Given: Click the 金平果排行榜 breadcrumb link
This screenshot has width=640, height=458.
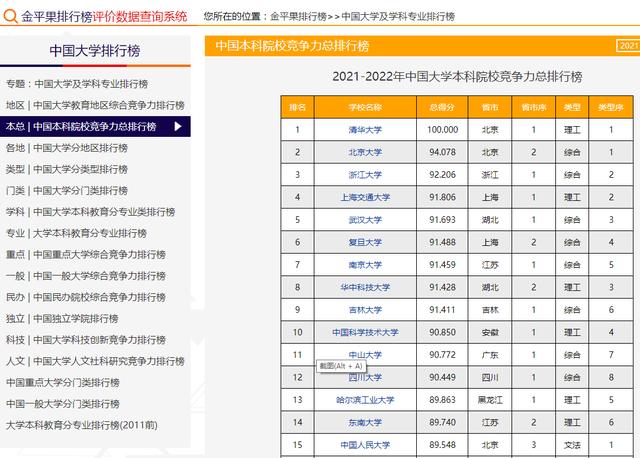Looking at the screenshot, I should click(298, 16).
